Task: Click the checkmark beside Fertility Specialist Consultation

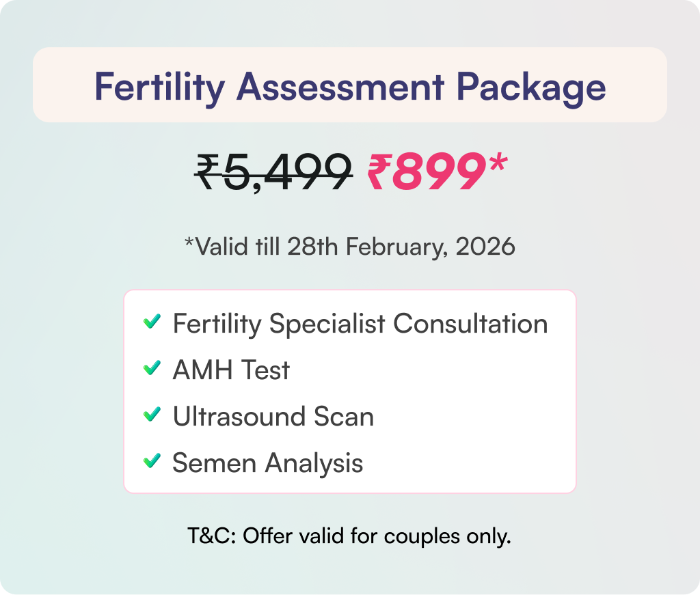Action: [x=152, y=322]
